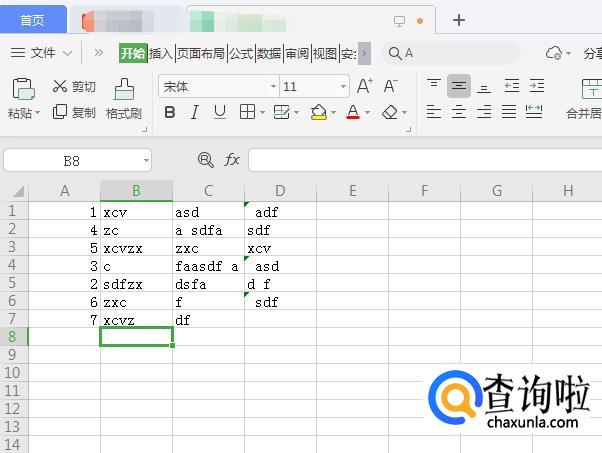Click in the formula bar input
The height and width of the screenshot is (453, 602).
click(425, 160)
